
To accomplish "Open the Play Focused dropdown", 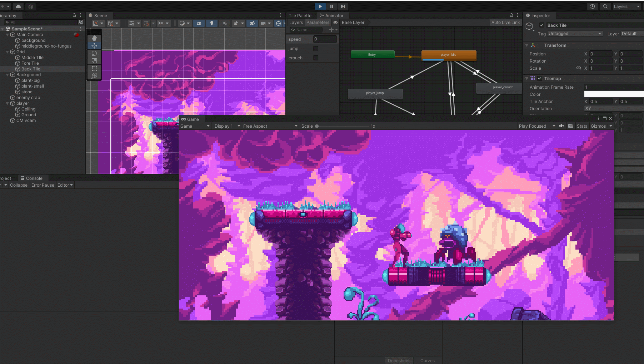I will [537, 126].
